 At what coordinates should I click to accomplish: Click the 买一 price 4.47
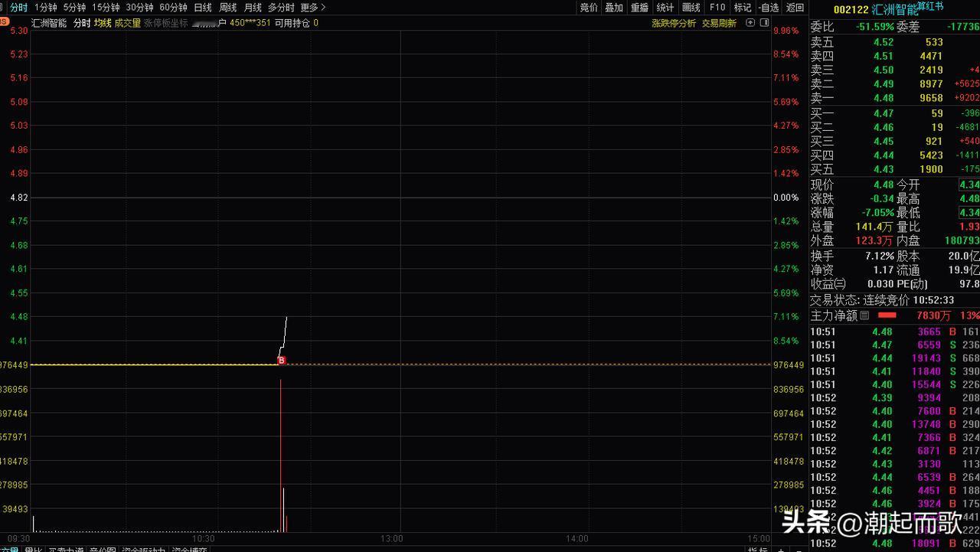pyautogui.click(x=883, y=113)
